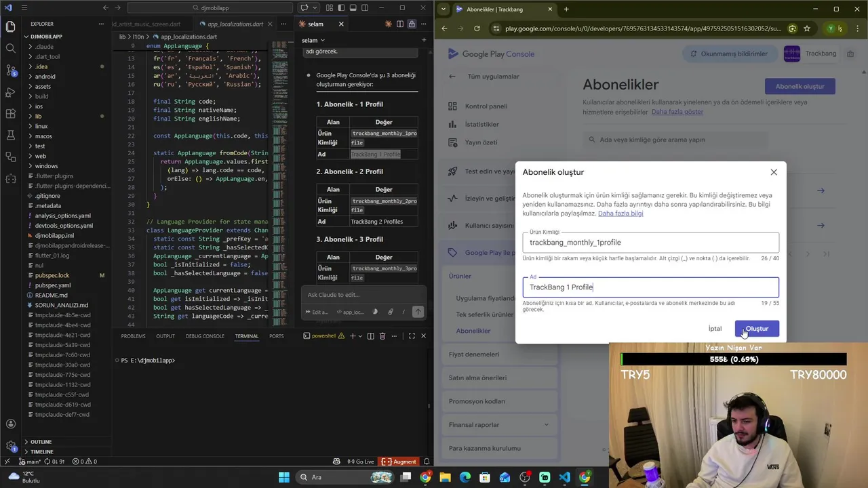The image size is (868, 488).
Task: Expand the assets folder in Explorer
Action: coord(43,87)
